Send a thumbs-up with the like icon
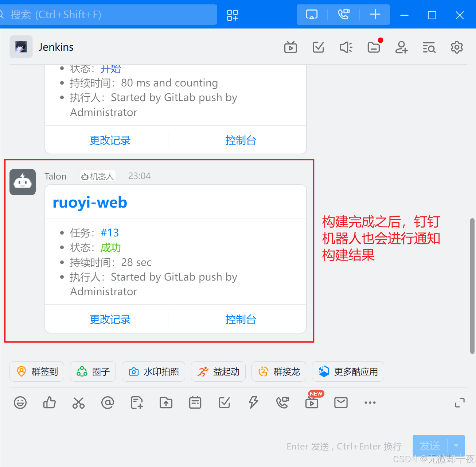The width and height of the screenshot is (476, 467). [x=49, y=403]
